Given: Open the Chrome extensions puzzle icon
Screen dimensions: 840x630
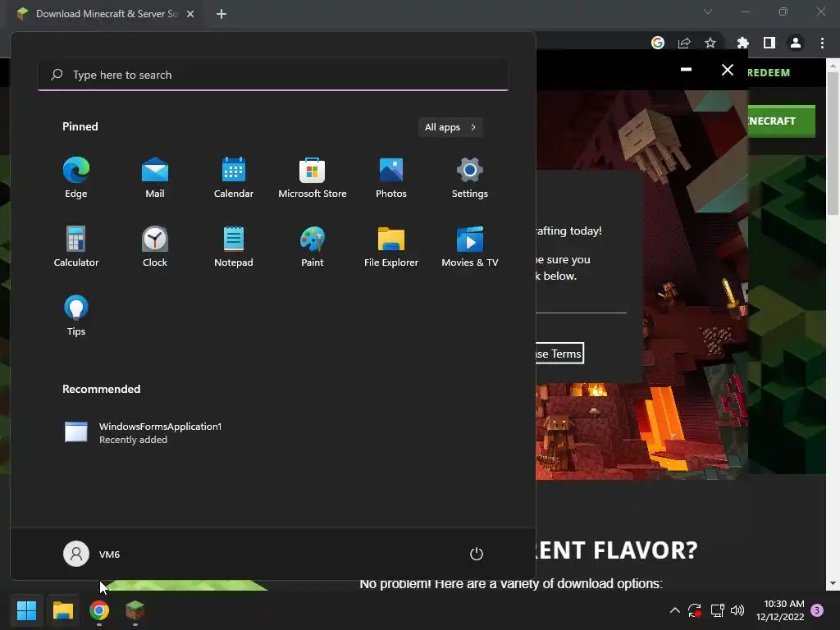Looking at the screenshot, I should tap(743, 43).
